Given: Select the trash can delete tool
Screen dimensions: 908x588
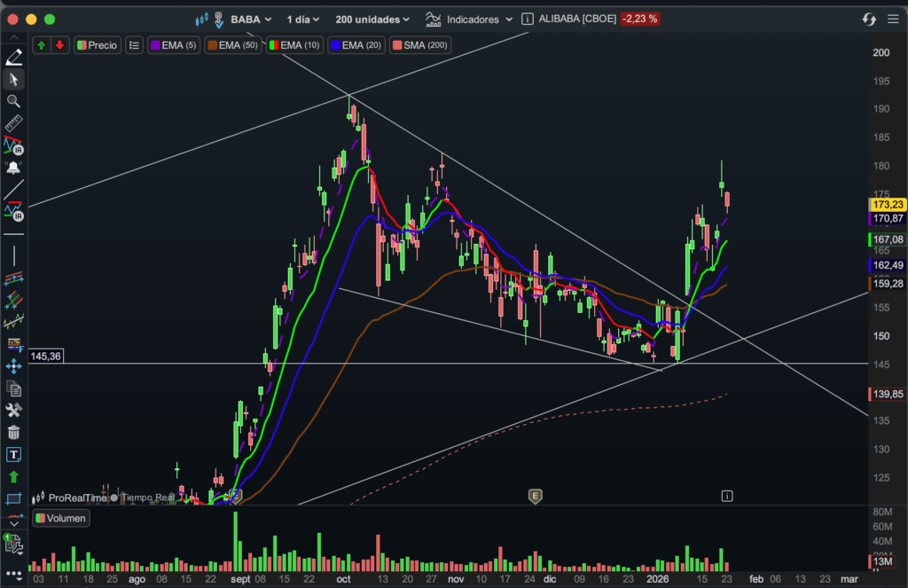Looking at the screenshot, I should click(x=14, y=433).
